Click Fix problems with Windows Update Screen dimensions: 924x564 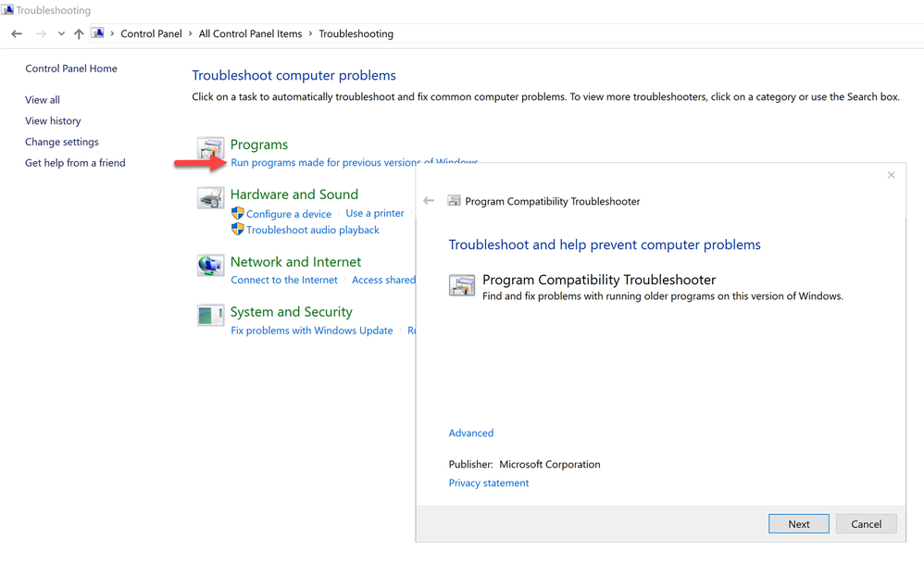point(312,331)
